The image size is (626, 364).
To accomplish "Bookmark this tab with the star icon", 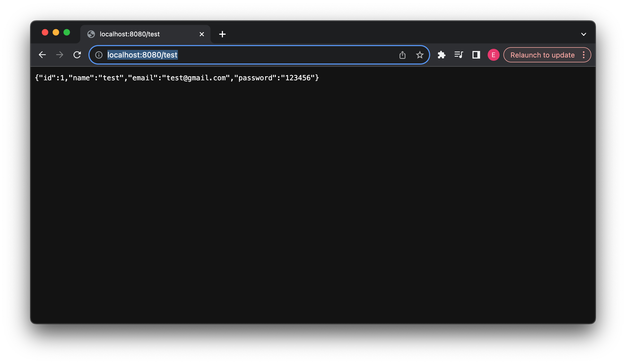I will point(420,55).
